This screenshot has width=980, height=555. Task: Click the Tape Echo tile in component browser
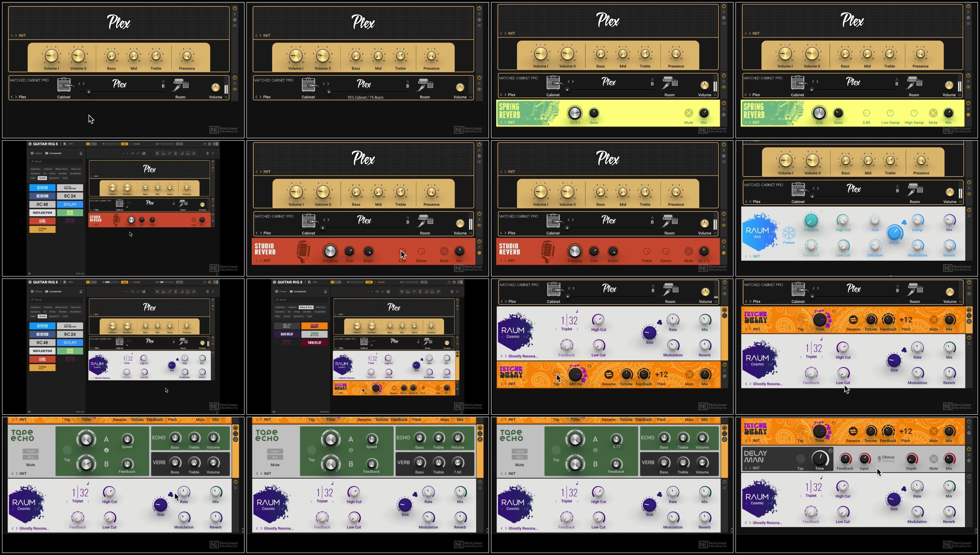314,334
